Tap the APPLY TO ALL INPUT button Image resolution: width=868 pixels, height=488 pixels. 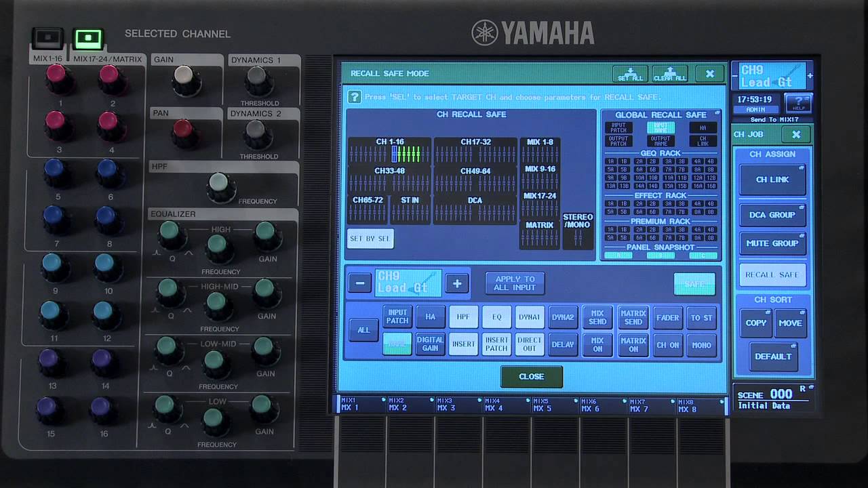pos(515,283)
